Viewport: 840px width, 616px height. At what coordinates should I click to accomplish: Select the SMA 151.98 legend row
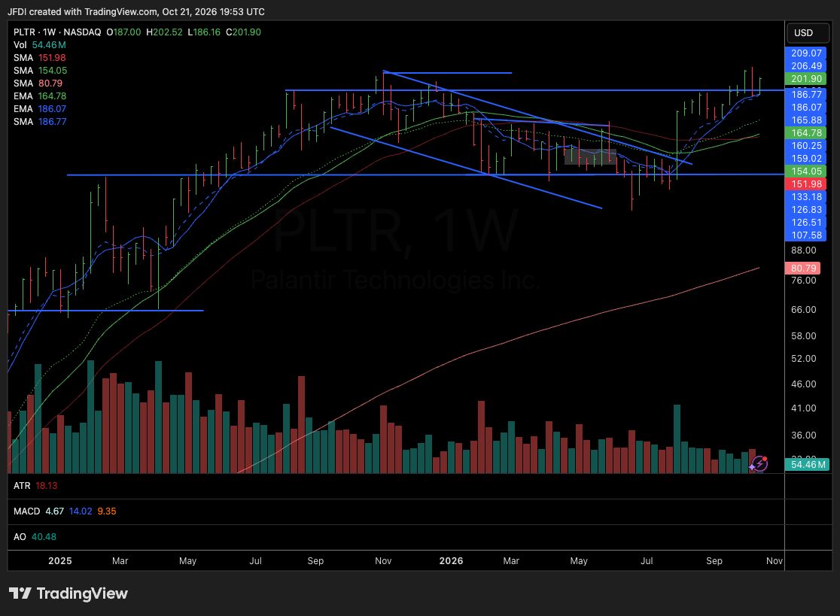point(40,58)
